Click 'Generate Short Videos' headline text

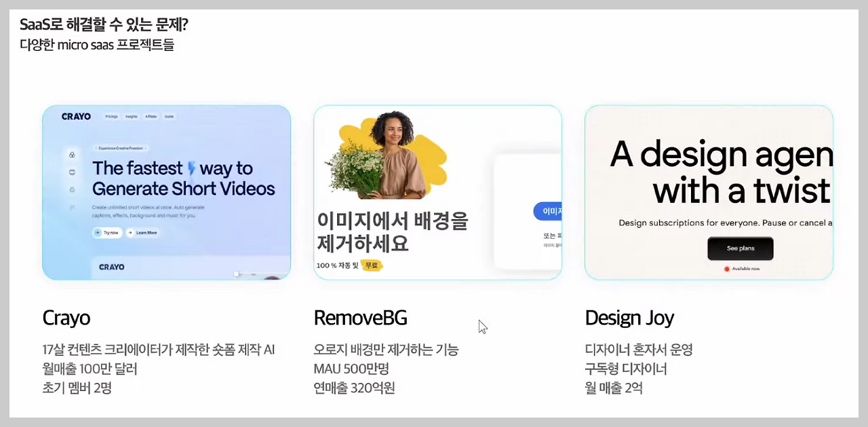pos(184,189)
